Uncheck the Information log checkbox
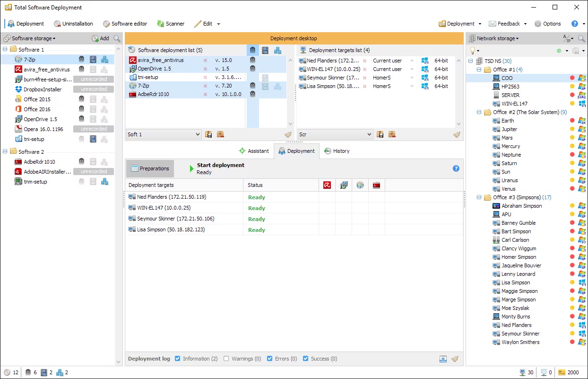 click(x=178, y=359)
